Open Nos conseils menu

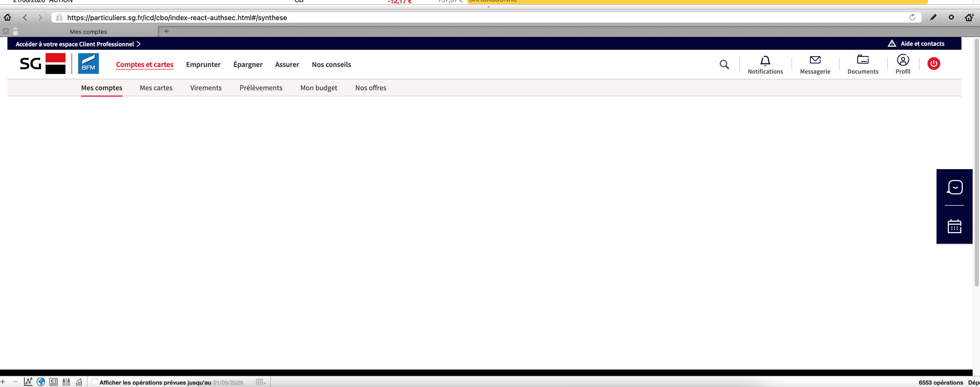tap(331, 65)
